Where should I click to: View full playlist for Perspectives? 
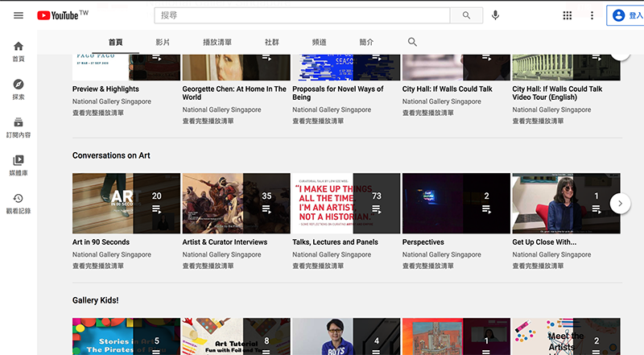pyautogui.click(x=431, y=266)
